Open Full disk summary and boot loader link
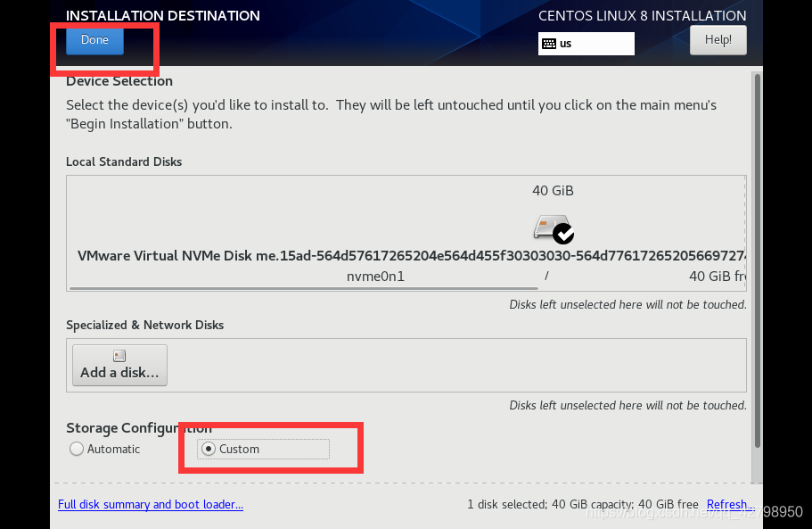812x529 pixels. click(x=151, y=504)
